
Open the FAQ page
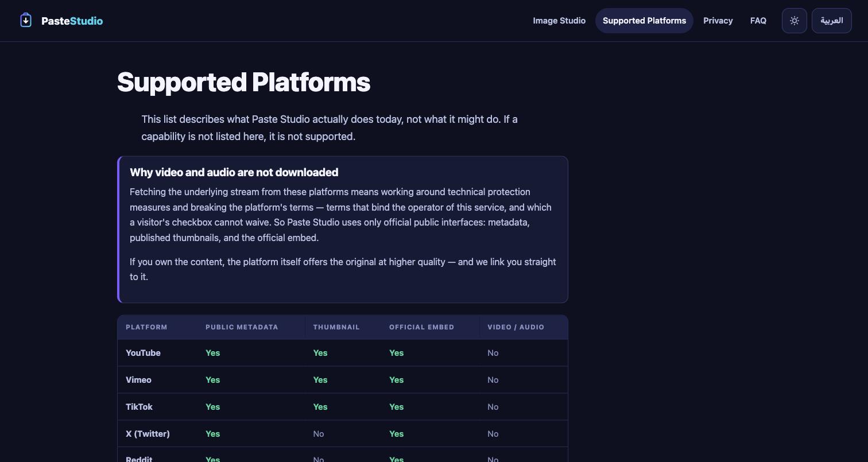758,21
